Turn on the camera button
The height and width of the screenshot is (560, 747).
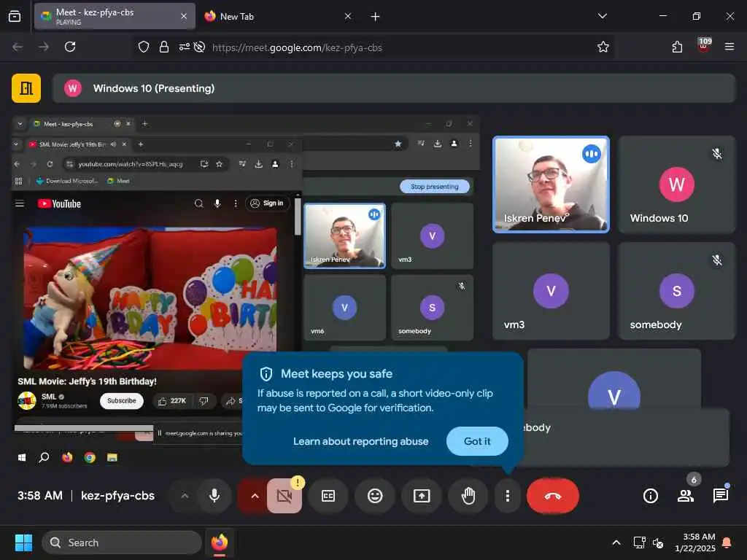point(284,496)
